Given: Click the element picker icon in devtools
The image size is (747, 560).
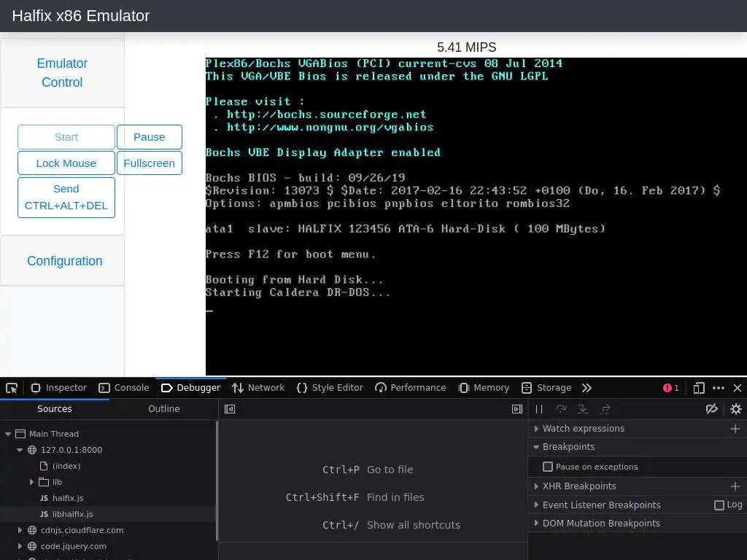Looking at the screenshot, I should point(12,388).
